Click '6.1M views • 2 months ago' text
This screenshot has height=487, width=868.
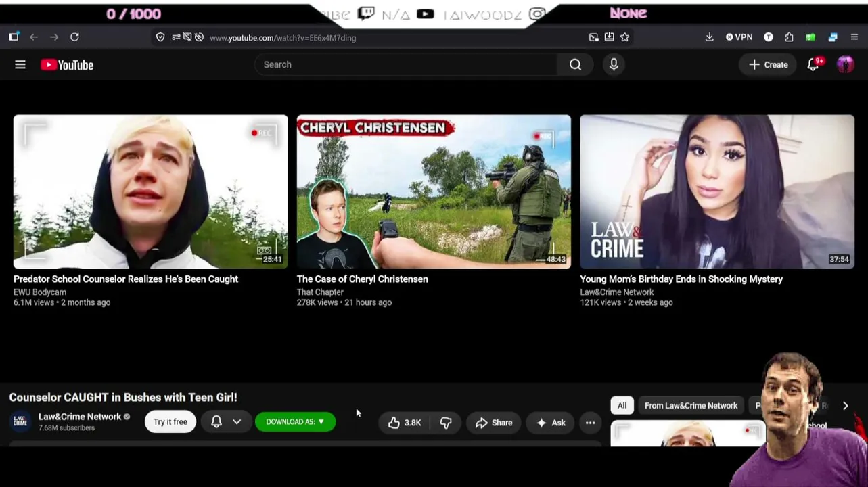coord(62,302)
